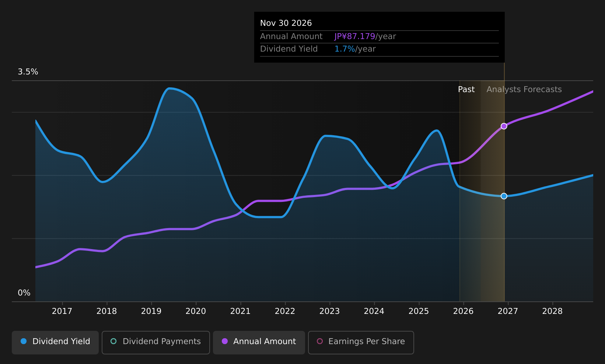
Task: Click the 2023 x-axis label
Action: coord(329,311)
